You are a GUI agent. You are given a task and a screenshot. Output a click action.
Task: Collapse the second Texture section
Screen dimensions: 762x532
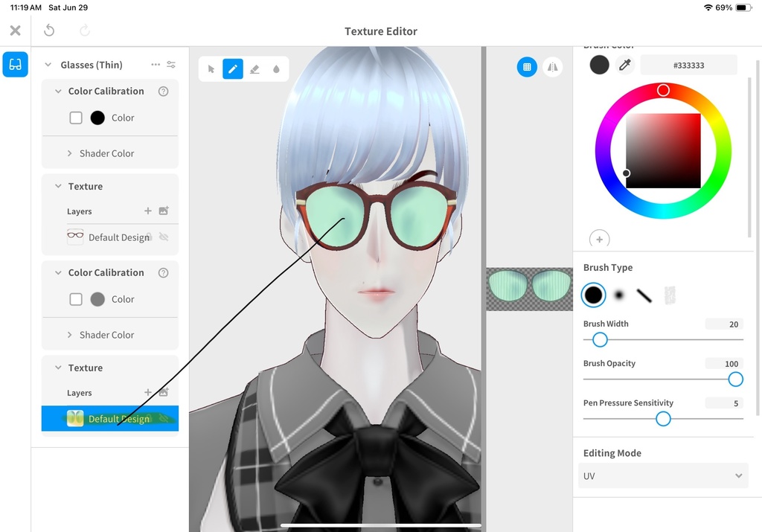58,368
